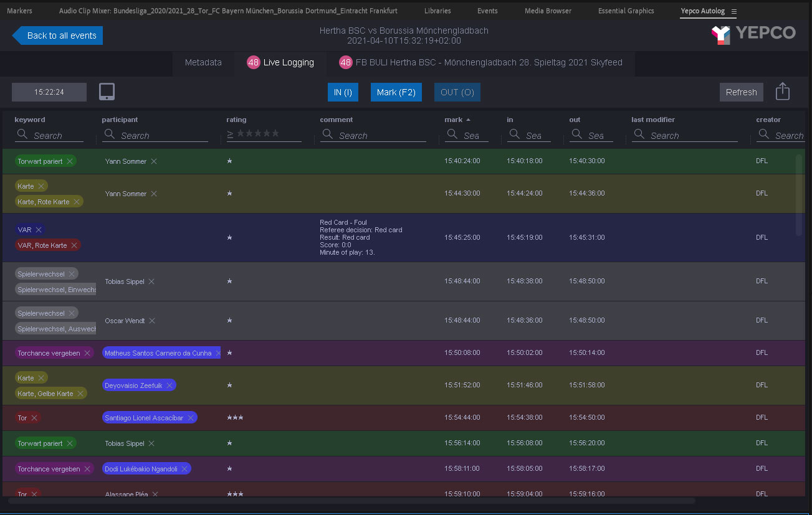This screenshot has width=812, height=515.
Task: Focus the last modifier column search field
Action: pos(685,135)
